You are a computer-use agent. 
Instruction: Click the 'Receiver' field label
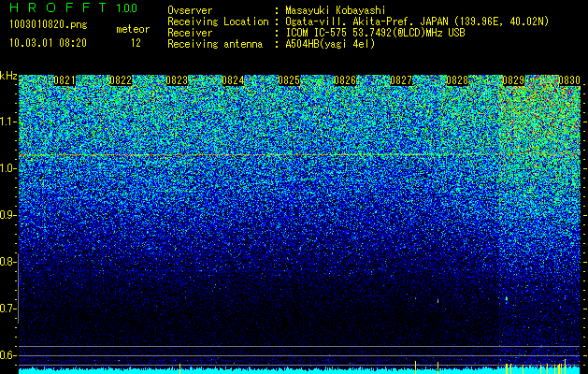click(190, 33)
